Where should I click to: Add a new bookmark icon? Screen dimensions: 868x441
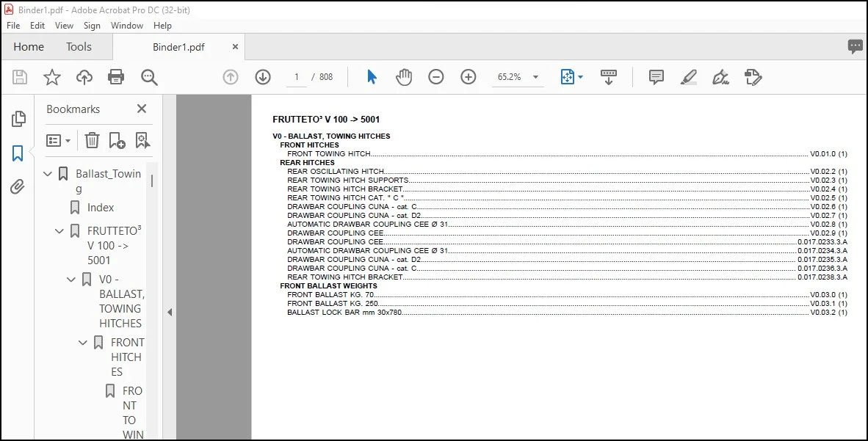click(117, 141)
